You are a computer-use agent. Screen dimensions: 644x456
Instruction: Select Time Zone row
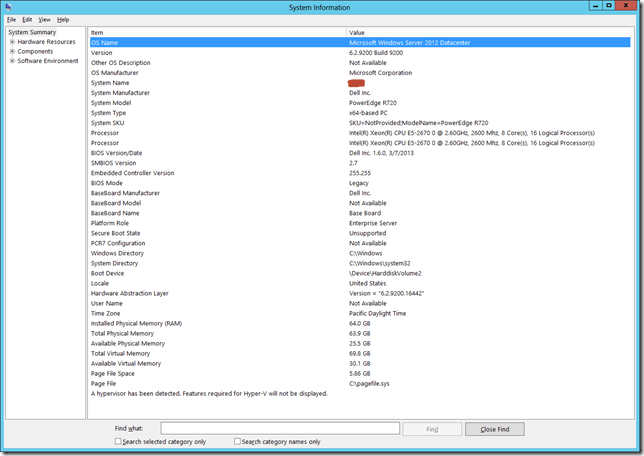[360, 313]
